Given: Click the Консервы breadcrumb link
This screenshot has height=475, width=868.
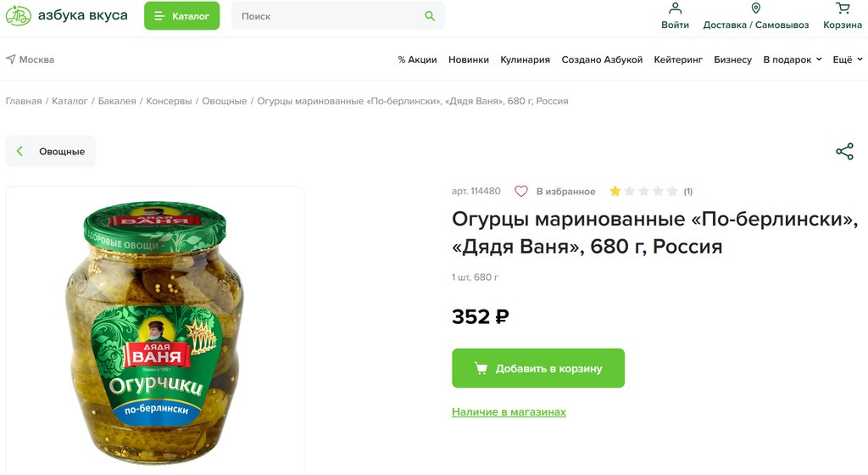Looking at the screenshot, I should tap(169, 101).
